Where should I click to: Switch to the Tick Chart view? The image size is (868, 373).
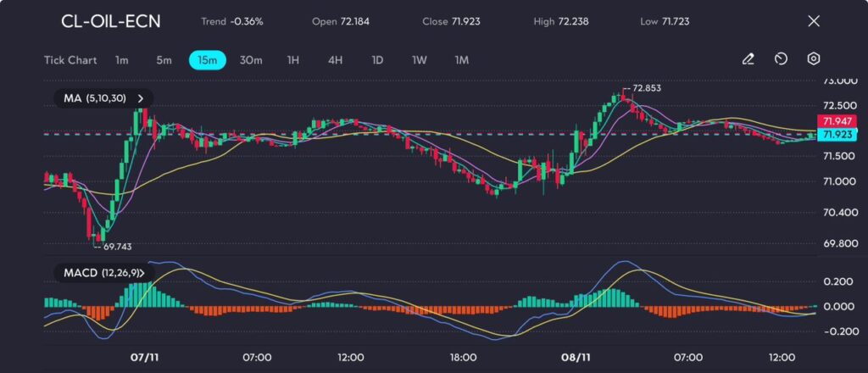tap(70, 60)
